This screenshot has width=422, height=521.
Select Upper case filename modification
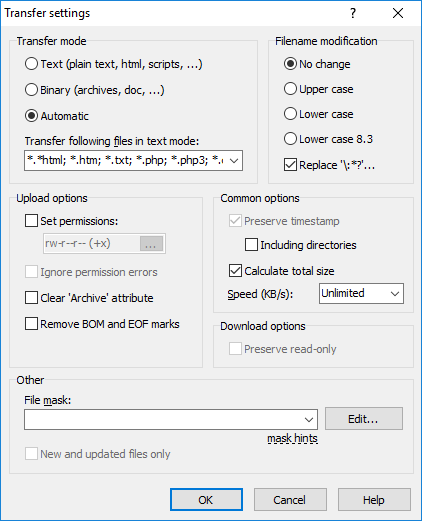pyautogui.click(x=290, y=89)
